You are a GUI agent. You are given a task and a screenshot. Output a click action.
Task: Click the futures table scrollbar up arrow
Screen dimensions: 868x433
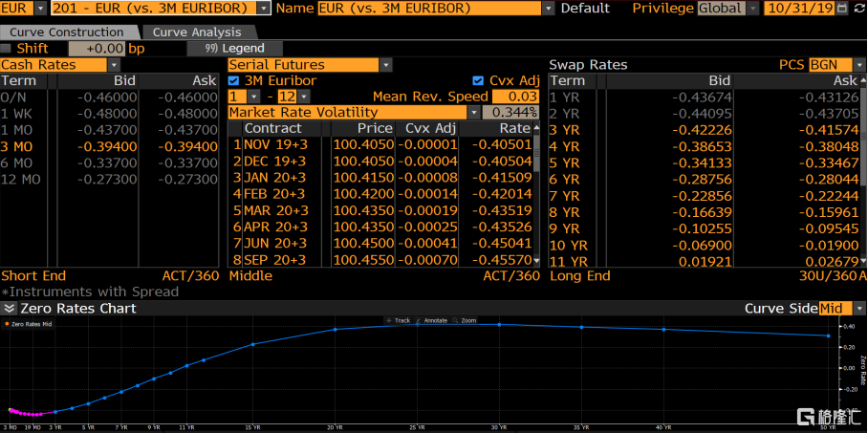[x=535, y=128]
